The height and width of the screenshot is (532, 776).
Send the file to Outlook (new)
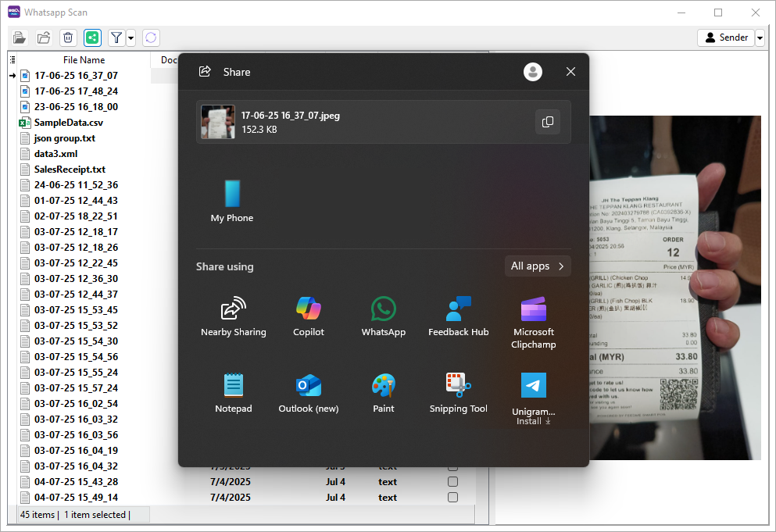[x=308, y=393]
